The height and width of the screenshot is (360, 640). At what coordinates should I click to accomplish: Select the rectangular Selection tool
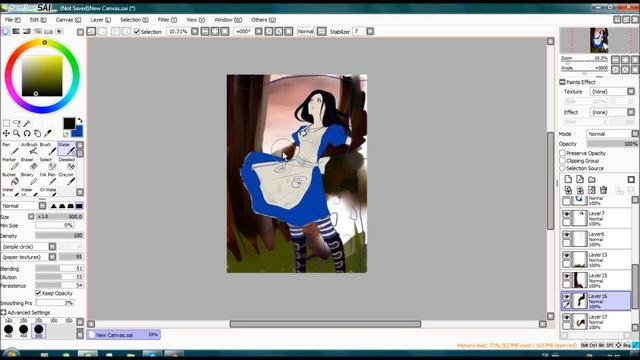[x=7, y=123]
